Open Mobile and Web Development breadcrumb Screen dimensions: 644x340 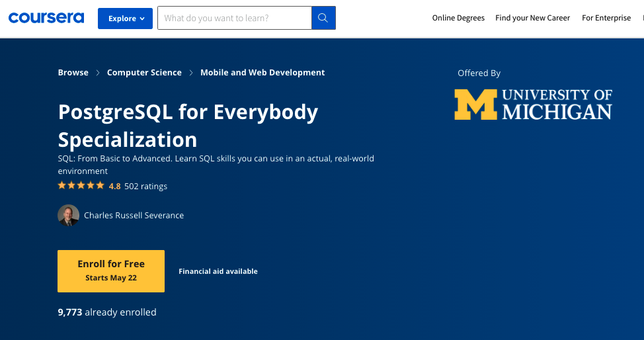point(262,73)
